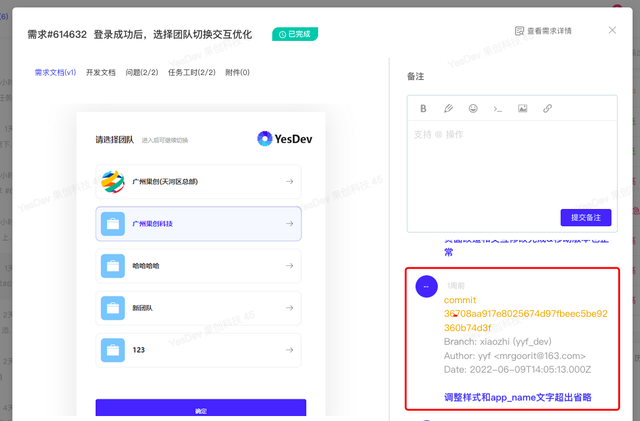Click the 1周前 timestamp on the commit comment
The width and height of the screenshot is (640, 421).
tap(456, 286)
